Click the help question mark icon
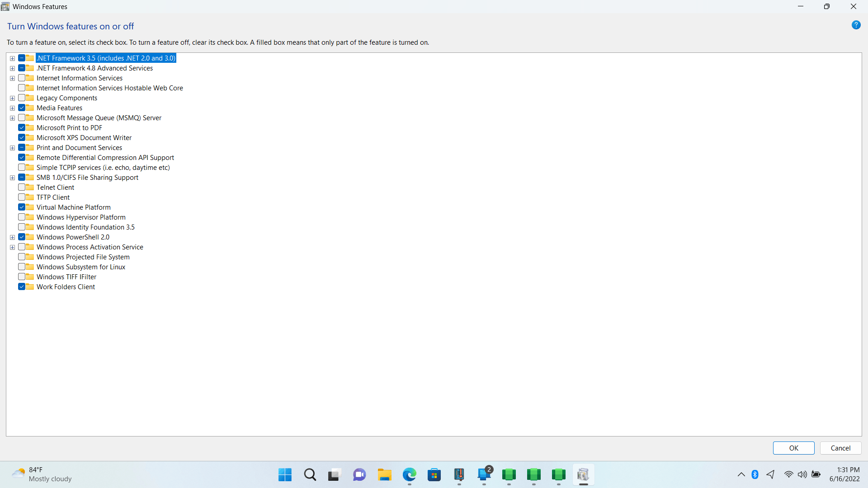 [856, 25]
